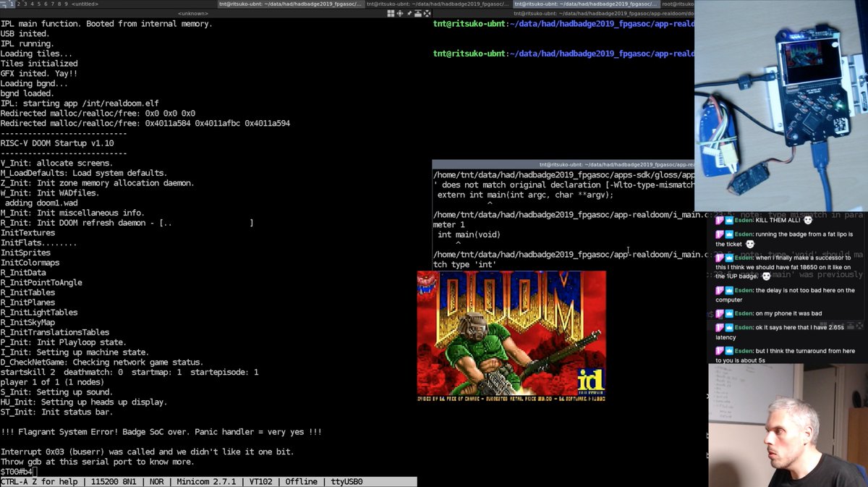This screenshot has height=487, width=868.
Task: Click the 'Flagrant System Error!' panic line
Action: coord(161,432)
